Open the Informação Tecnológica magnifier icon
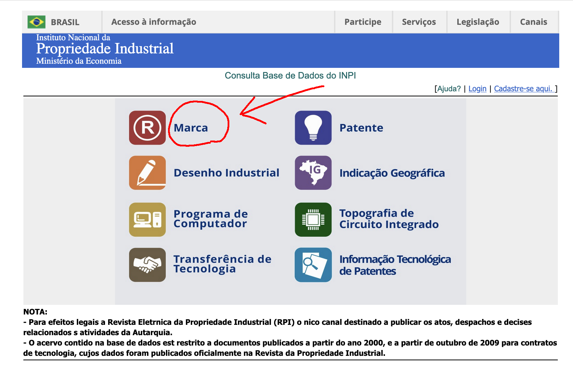The width and height of the screenshot is (573, 392). pos(313,265)
